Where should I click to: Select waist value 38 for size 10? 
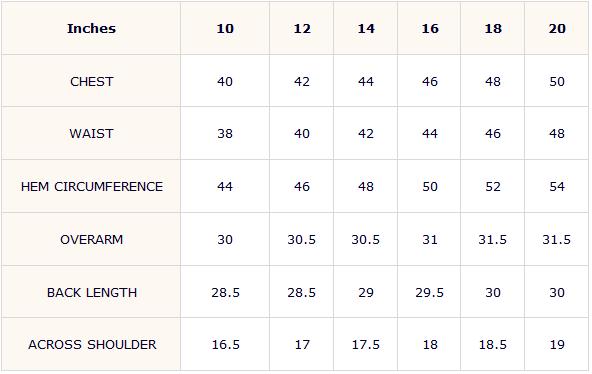coord(225,134)
